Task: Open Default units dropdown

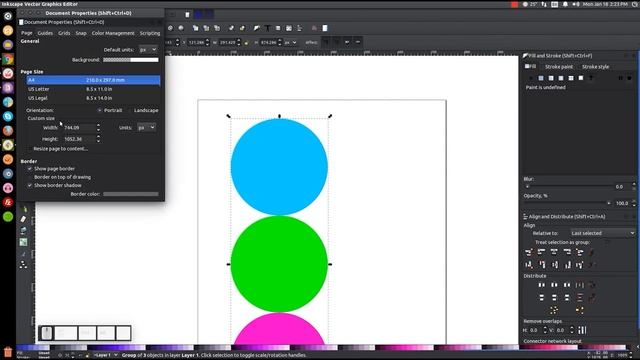Action: click(x=148, y=49)
